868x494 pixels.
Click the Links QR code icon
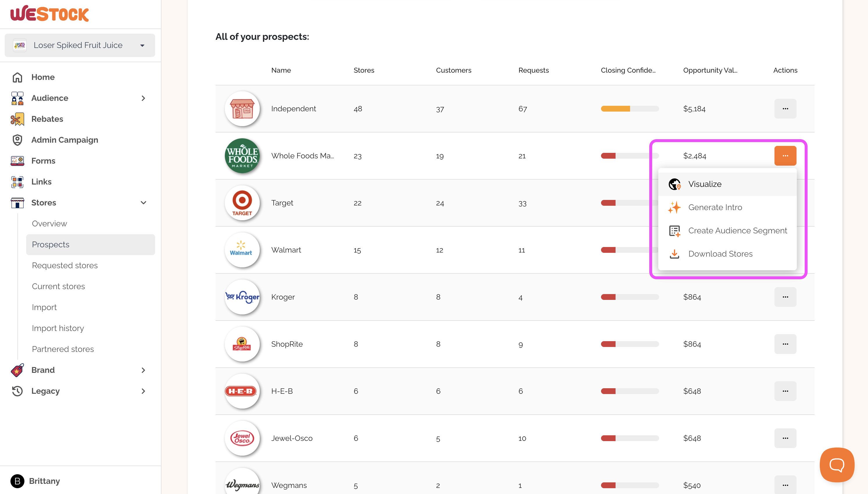[17, 182]
